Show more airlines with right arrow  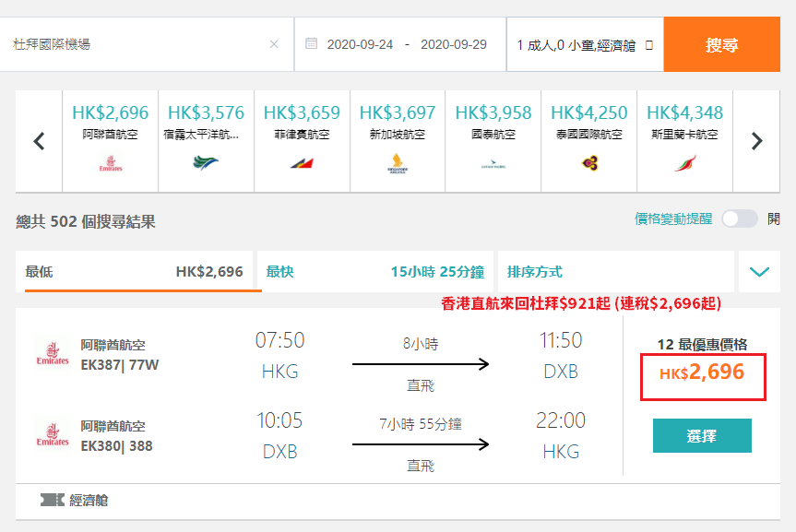[756, 141]
